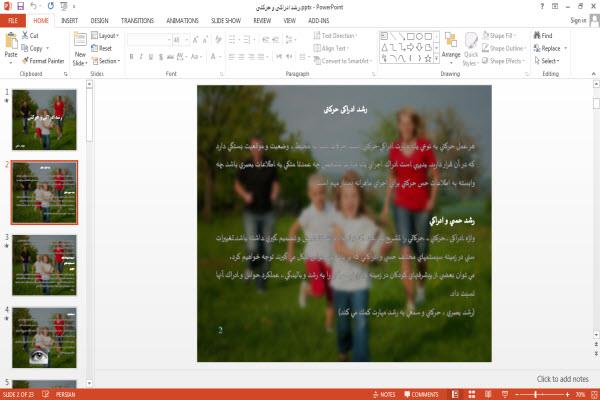Fit slide to current window

click(x=595, y=394)
